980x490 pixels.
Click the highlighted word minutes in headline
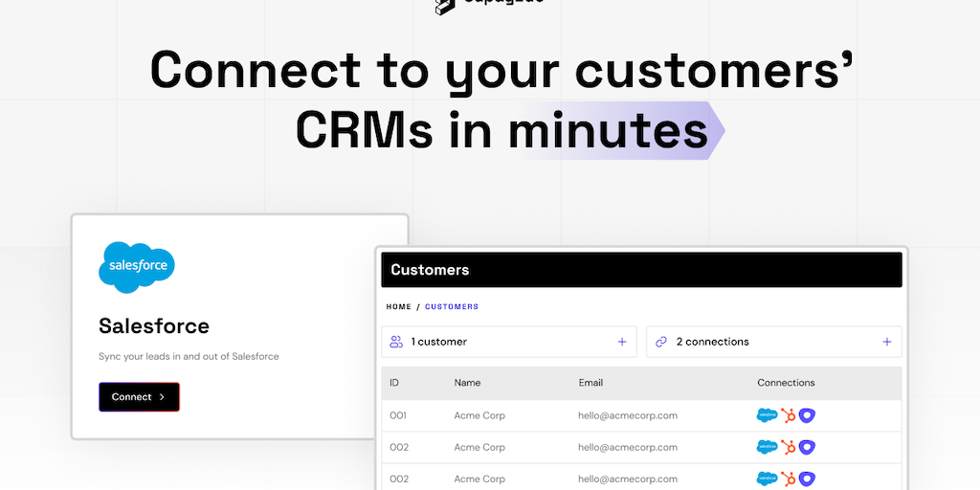pos(608,130)
